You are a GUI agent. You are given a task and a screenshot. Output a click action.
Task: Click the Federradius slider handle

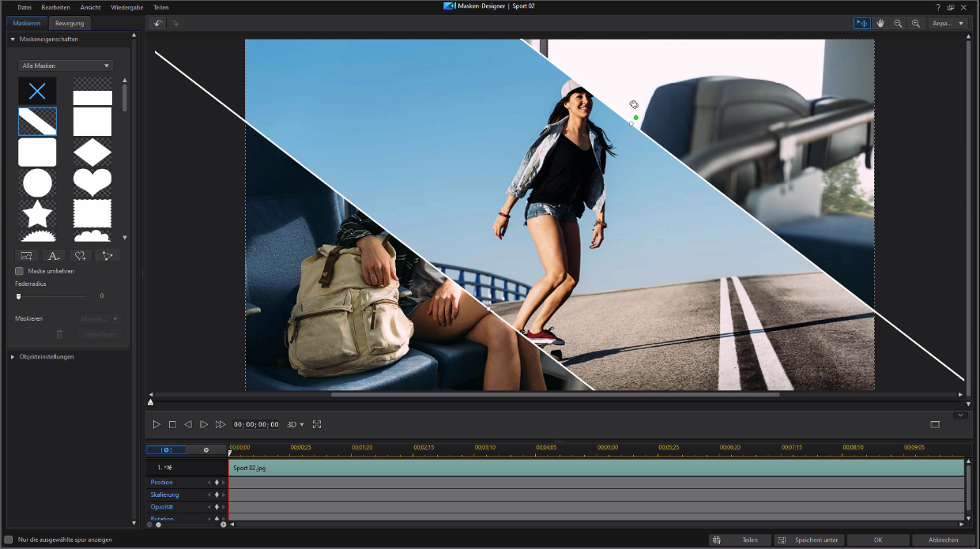(18, 296)
